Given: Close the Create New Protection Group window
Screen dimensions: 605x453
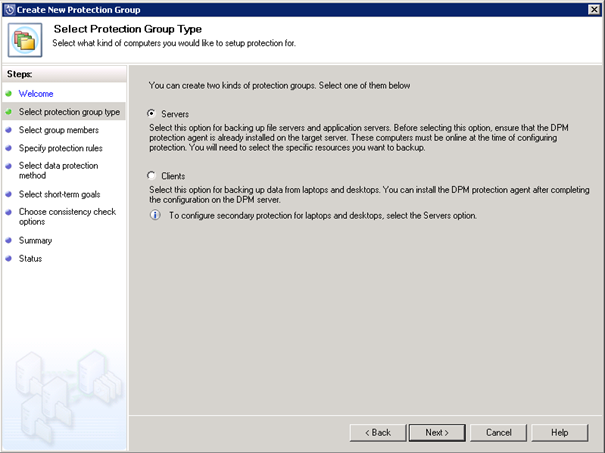Looking at the screenshot, I should (594, 10).
